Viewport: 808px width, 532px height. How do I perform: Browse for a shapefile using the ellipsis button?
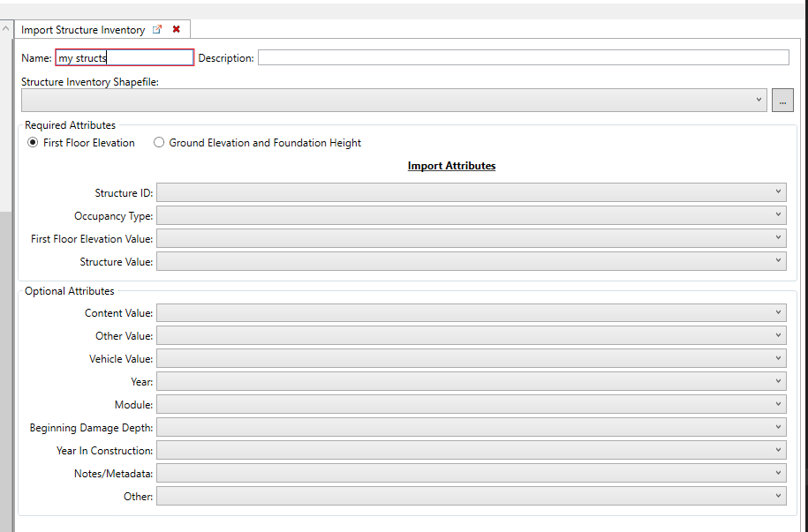coord(782,100)
